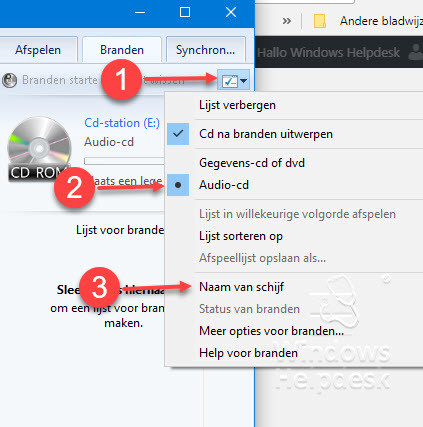The height and width of the screenshot is (427, 423).
Task: Maximize the media player window
Action: 185,12
